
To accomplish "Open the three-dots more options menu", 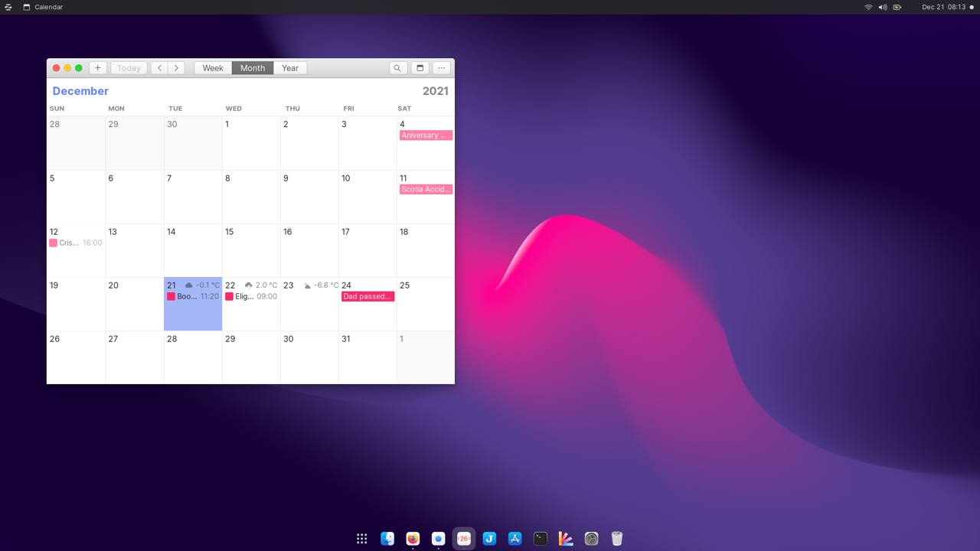I will pyautogui.click(x=442, y=68).
